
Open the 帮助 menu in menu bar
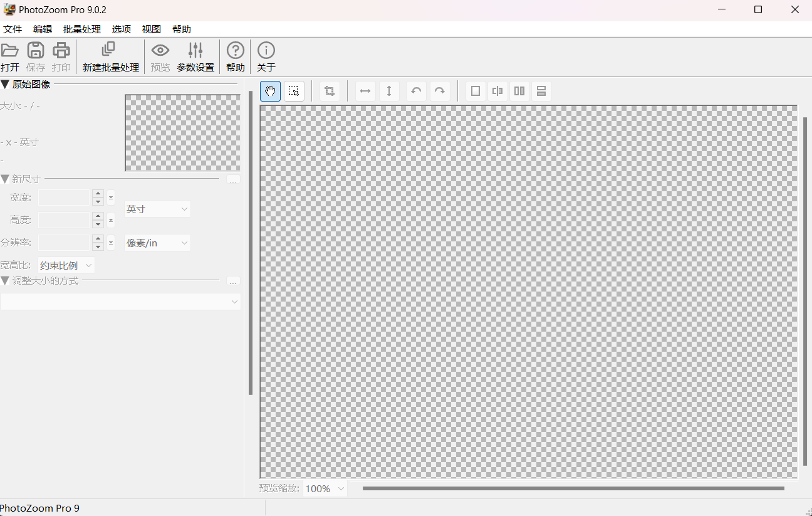182,29
